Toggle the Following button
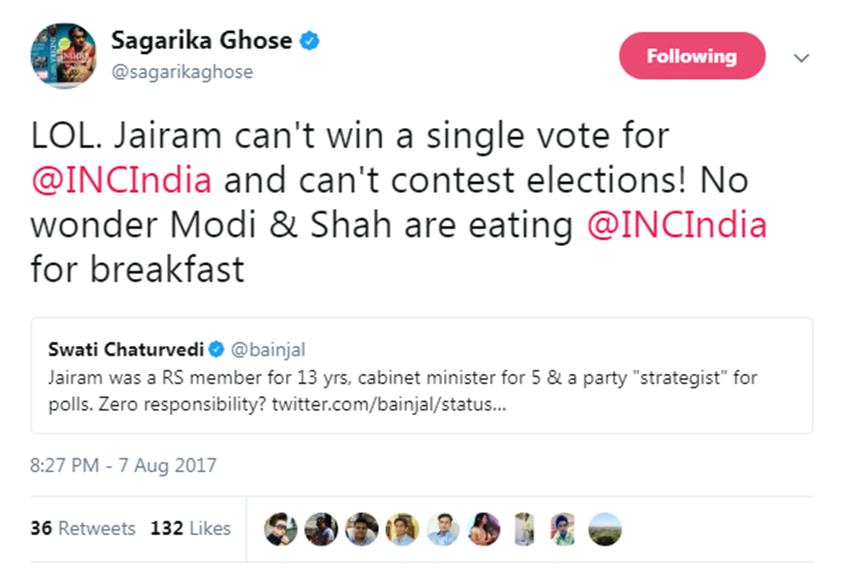The width and height of the screenshot is (850, 570). (x=691, y=56)
